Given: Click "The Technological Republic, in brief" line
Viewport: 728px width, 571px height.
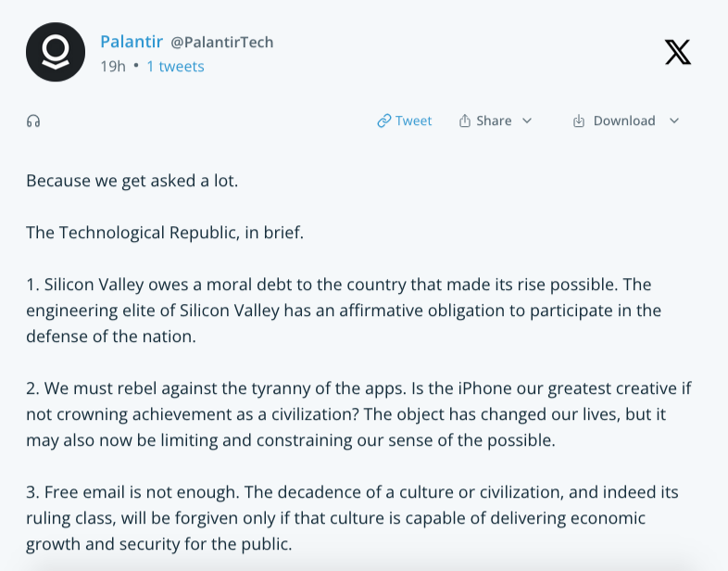Looking at the screenshot, I should (x=165, y=233).
